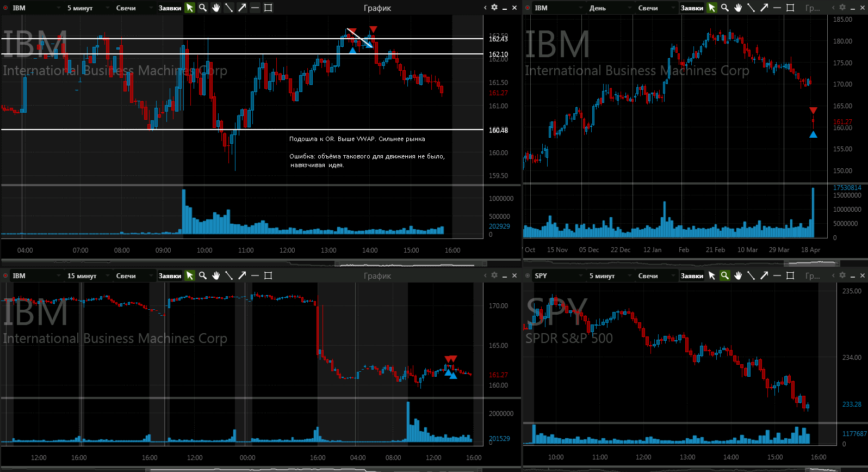Pick the trend line tool in IBM 15-minute chart

[x=229, y=275]
